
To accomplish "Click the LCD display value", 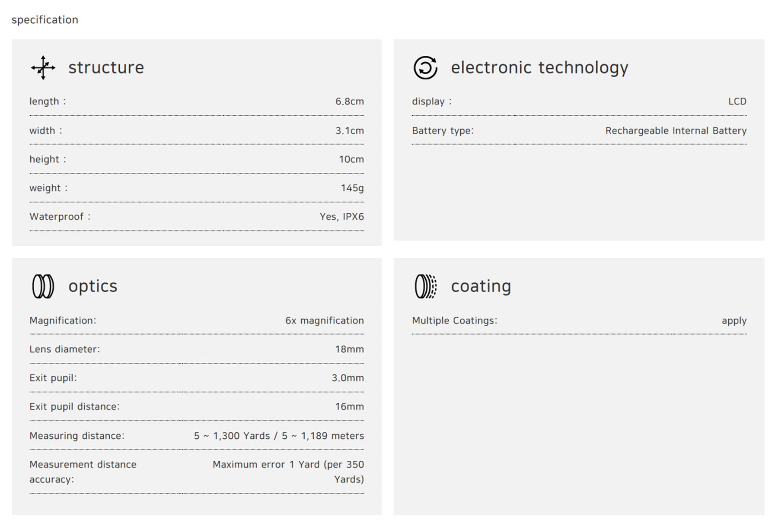I will click(737, 101).
